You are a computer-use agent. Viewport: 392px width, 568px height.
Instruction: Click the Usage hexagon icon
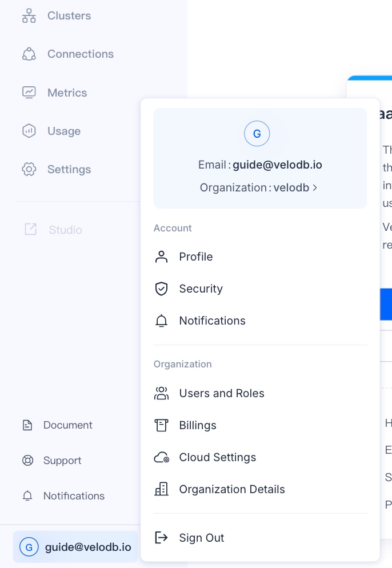[29, 131]
